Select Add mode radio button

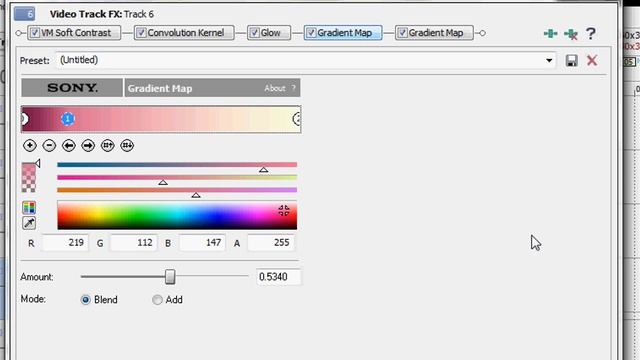pos(157,300)
